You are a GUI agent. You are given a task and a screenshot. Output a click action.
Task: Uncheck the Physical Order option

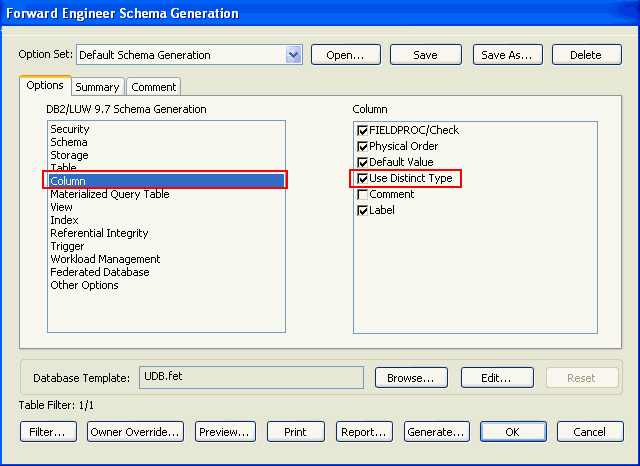tap(362, 147)
